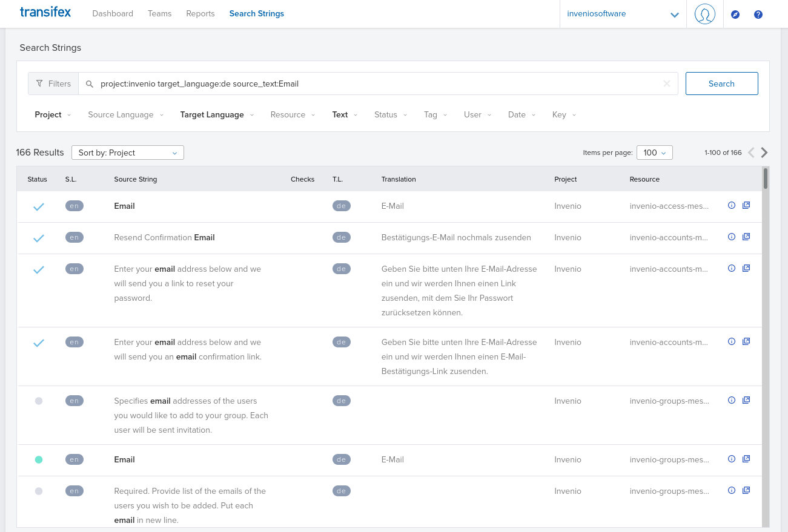This screenshot has width=788, height=532.
Task: Show info for Specifies email addresses row
Action: (731, 400)
